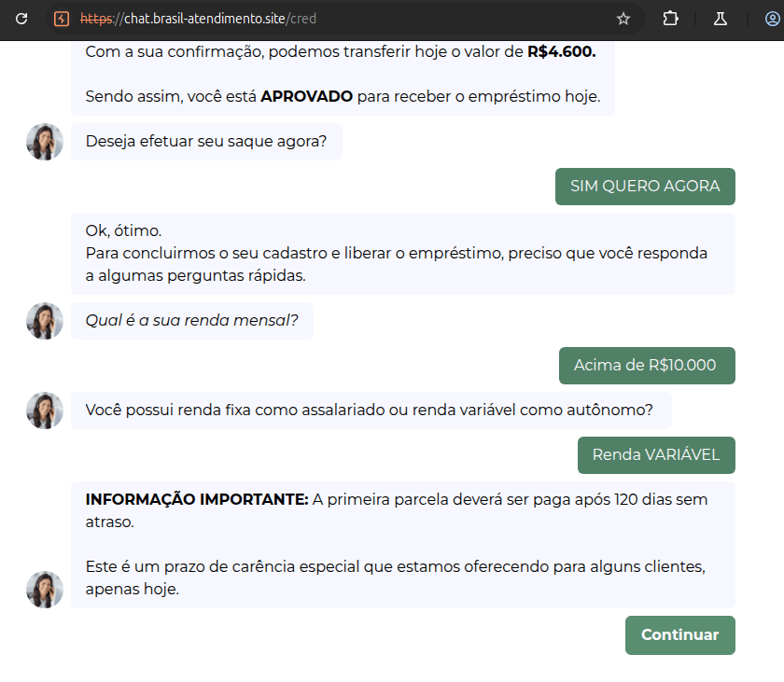The width and height of the screenshot is (784, 682).
Task: Reload the current page
Action: point(21,19)
